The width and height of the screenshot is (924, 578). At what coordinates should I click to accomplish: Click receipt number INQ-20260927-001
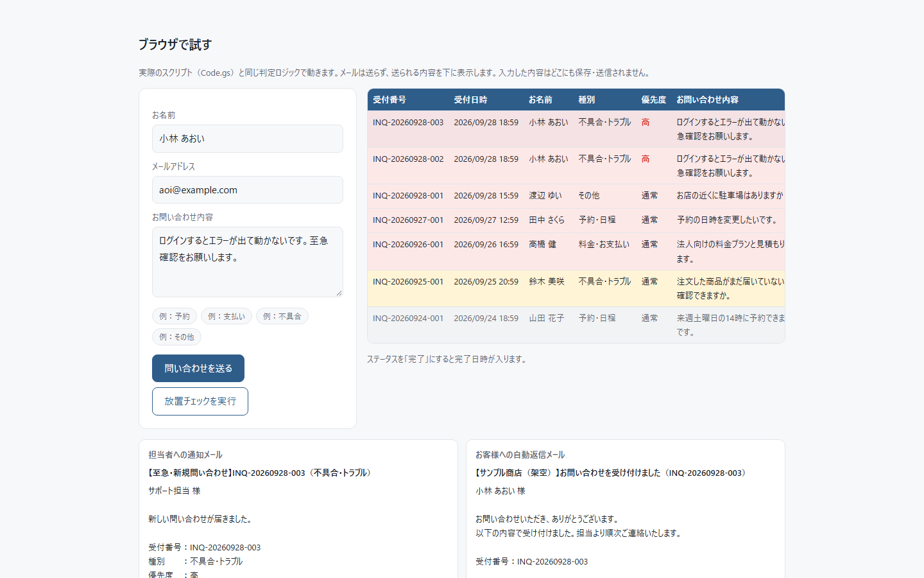click(x=408, y=220)
